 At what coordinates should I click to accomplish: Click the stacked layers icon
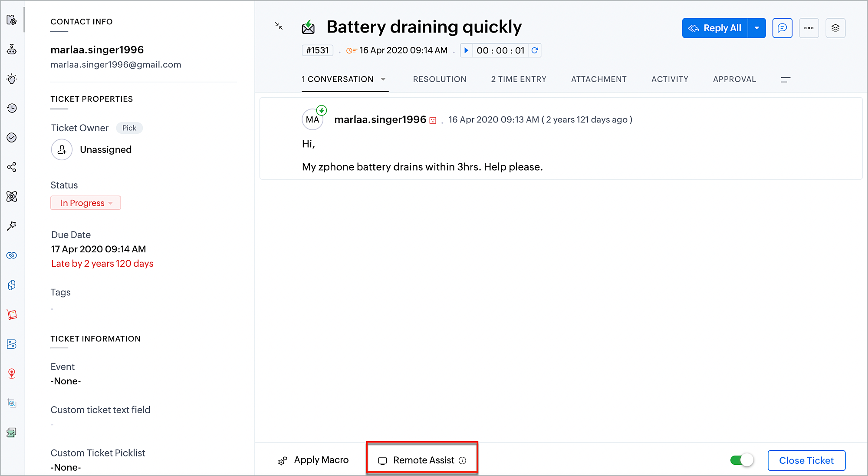point(835,28)
